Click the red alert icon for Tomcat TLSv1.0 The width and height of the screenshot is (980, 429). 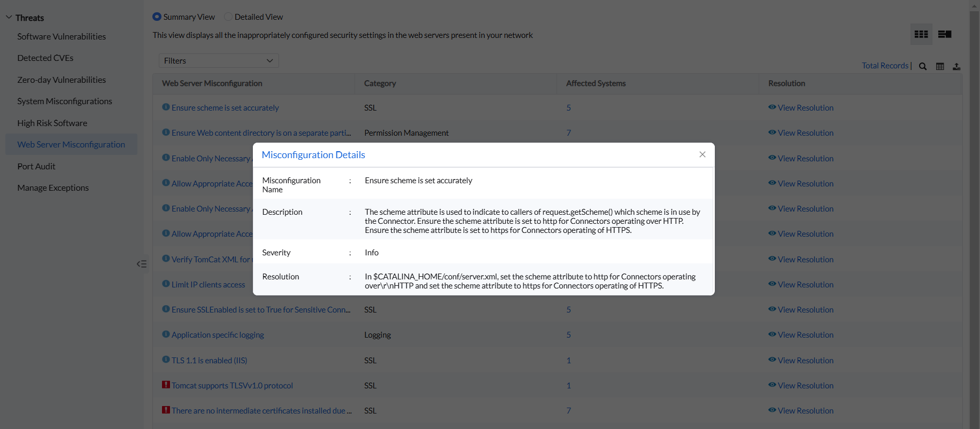166,385
